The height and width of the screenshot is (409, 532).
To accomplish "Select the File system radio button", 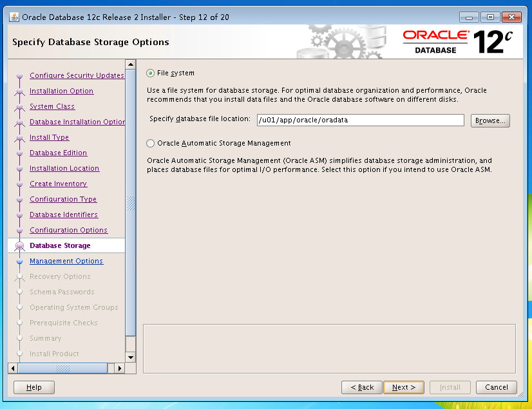I will click(x=150, y=73).
